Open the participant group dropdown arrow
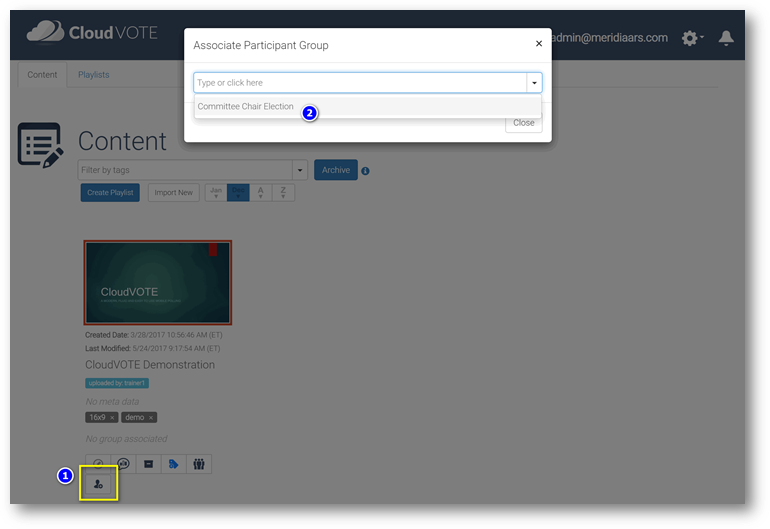The height and width of the screenshot is (529, 770). pos(534,83)
